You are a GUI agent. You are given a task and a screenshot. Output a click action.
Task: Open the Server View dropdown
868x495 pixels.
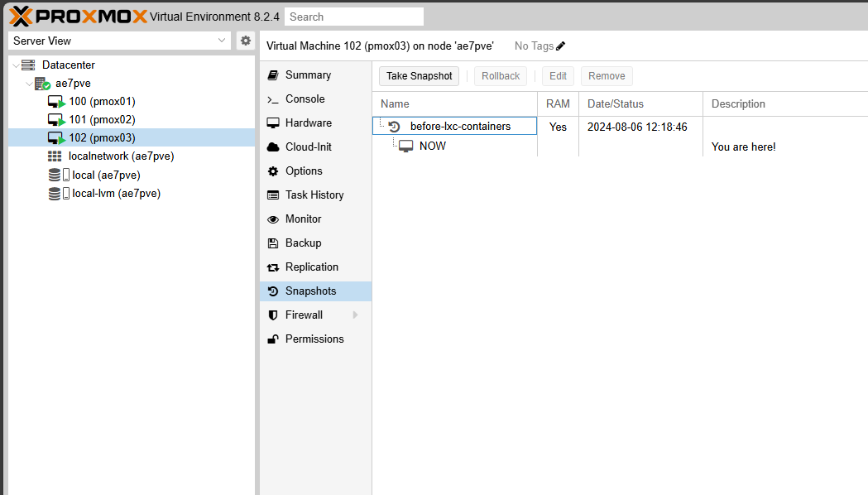120,41
